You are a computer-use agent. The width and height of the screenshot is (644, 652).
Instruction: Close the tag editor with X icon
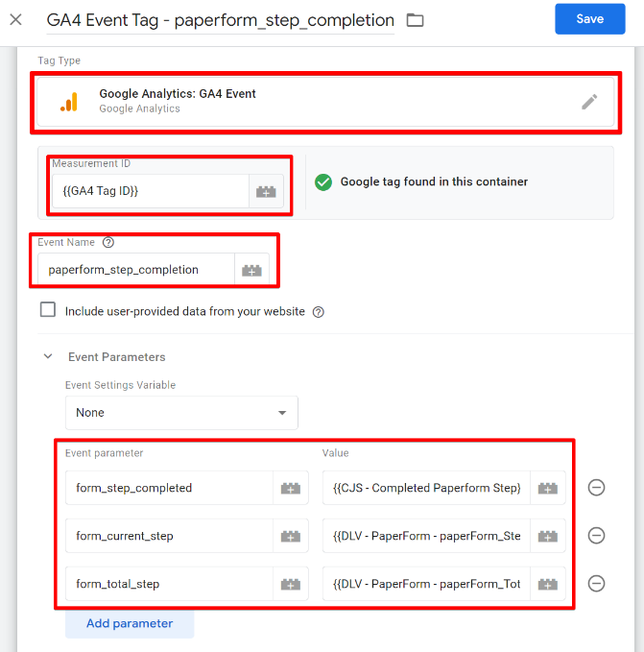tap(15, 19)
